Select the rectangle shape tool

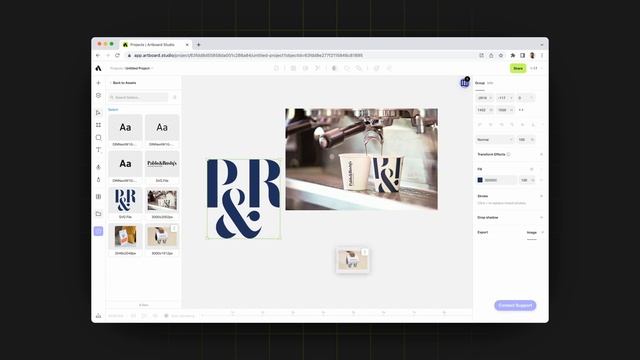pos(98,138)
